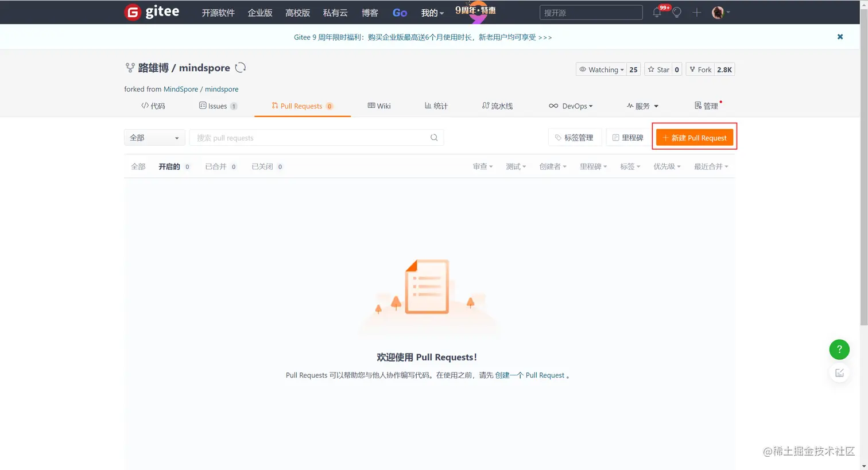The width and height of the screenshot is (868, 470).
Task: Click the sync fork refresh icon
Action: (241, 68)
